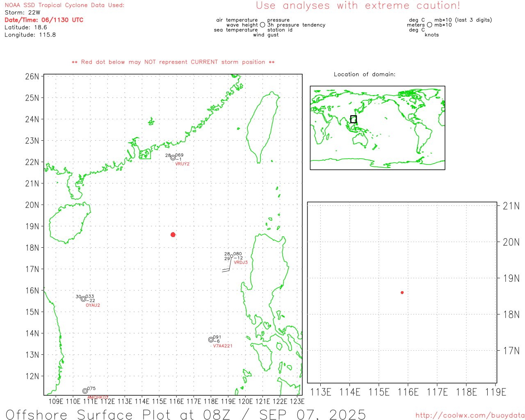Click the red storm dot in the zoomed inset plot

tap(402, 292)
